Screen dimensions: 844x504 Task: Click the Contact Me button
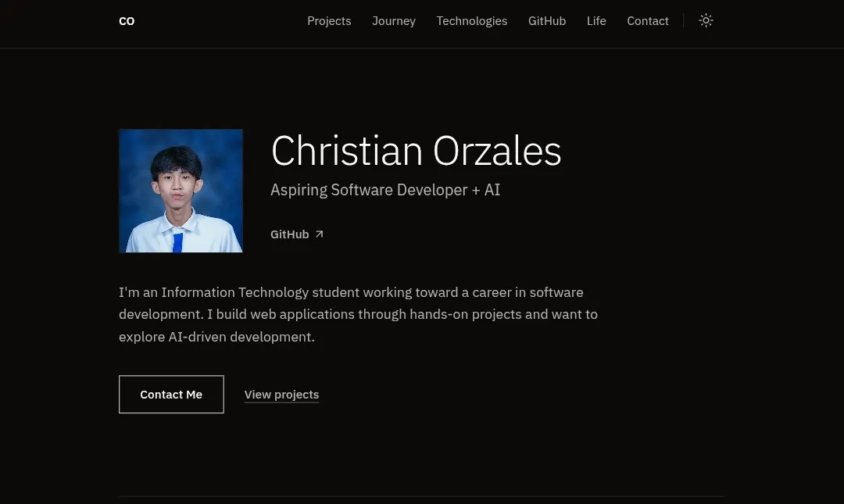[171, 394]
